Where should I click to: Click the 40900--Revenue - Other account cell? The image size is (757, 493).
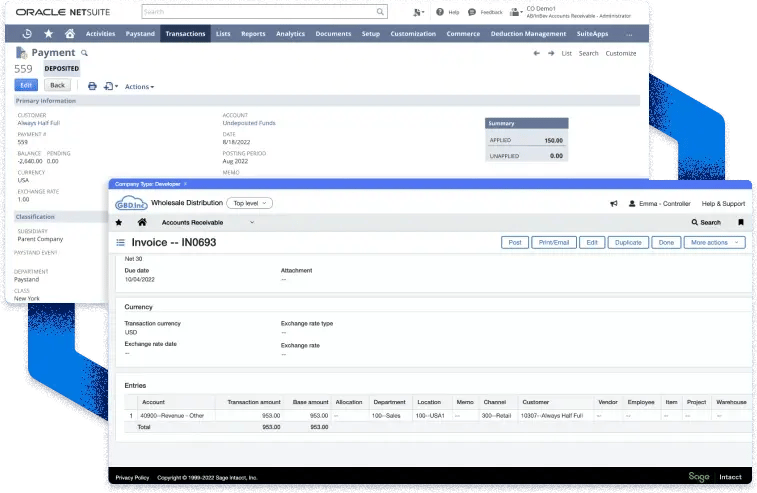172,416
